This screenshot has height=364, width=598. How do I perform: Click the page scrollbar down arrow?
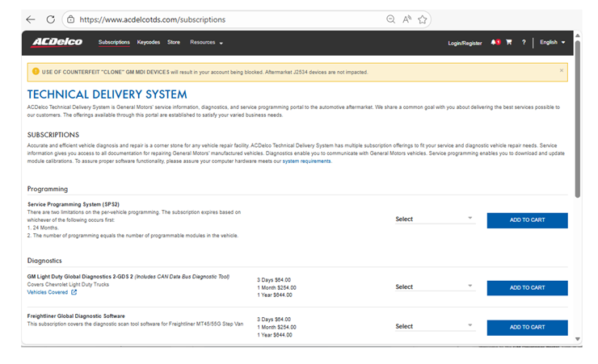pyautogui.click(x=578, y=339)
